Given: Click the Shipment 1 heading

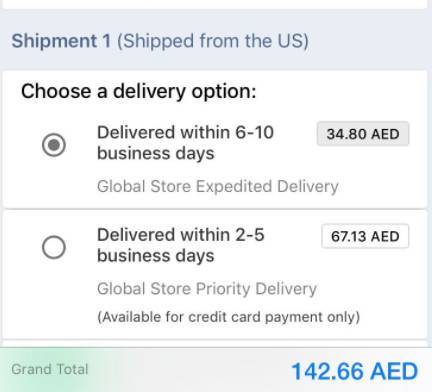Looking at the screenshot, I should [x=61, y=41].
